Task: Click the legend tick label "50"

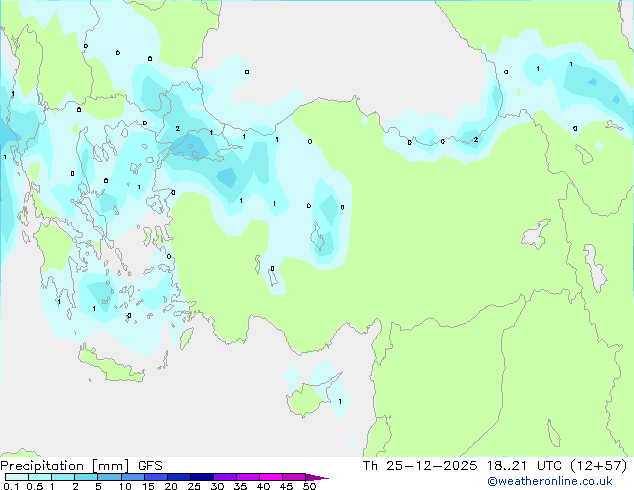Action: point(309,486)
